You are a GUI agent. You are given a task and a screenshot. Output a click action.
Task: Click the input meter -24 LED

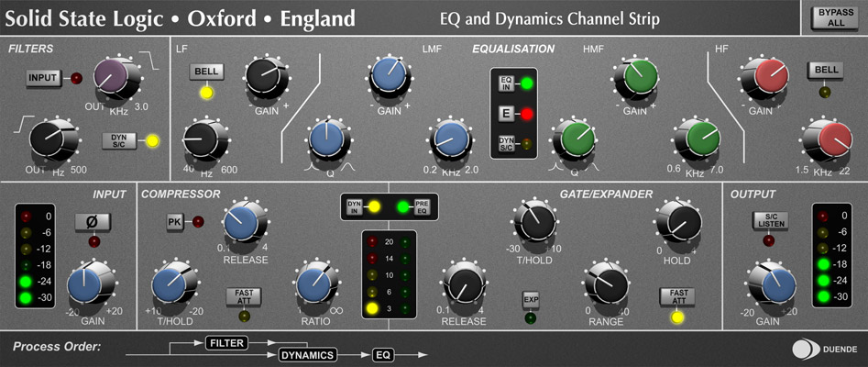[27, 283]
